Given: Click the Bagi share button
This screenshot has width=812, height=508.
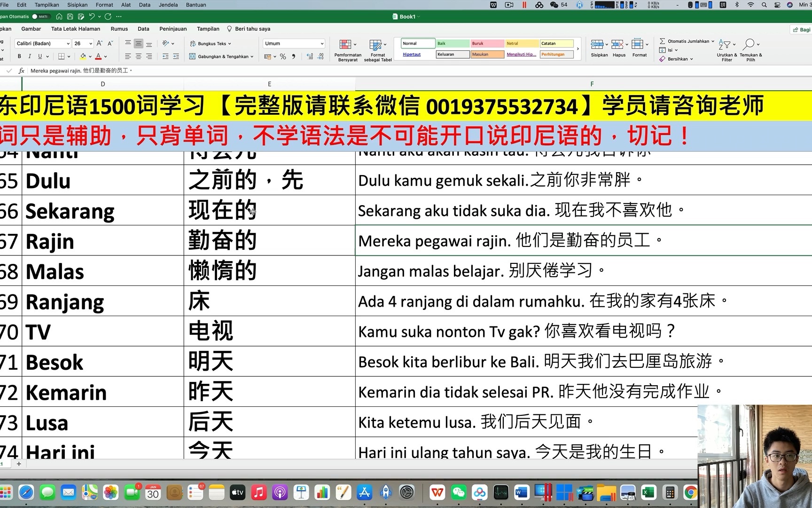Looking at the screenshot, I should [x=802, y=29].
